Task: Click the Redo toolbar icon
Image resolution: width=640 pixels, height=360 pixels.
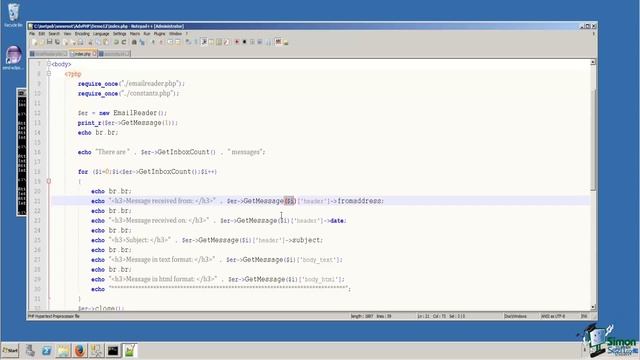Action: coord(124,42)
